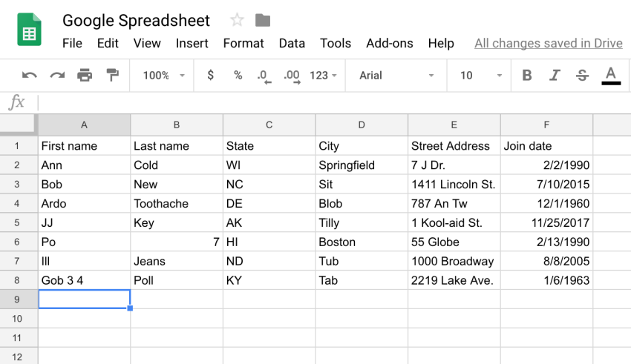Image resolution: width=631 pixels, height=364 pixels.
Task: Click into the formula bar input
Action: pyautogui.click(x=334, y=102)
